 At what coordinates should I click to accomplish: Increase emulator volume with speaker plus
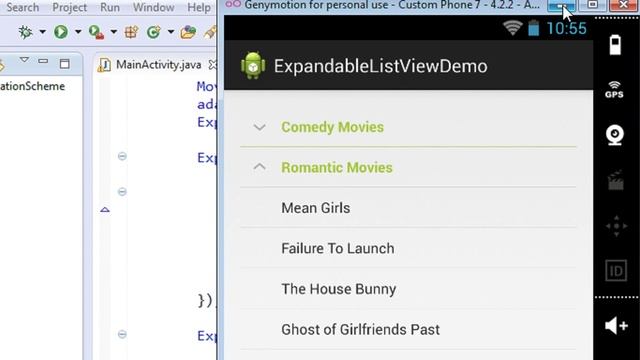pyautogui.click(x=616, y=326)
